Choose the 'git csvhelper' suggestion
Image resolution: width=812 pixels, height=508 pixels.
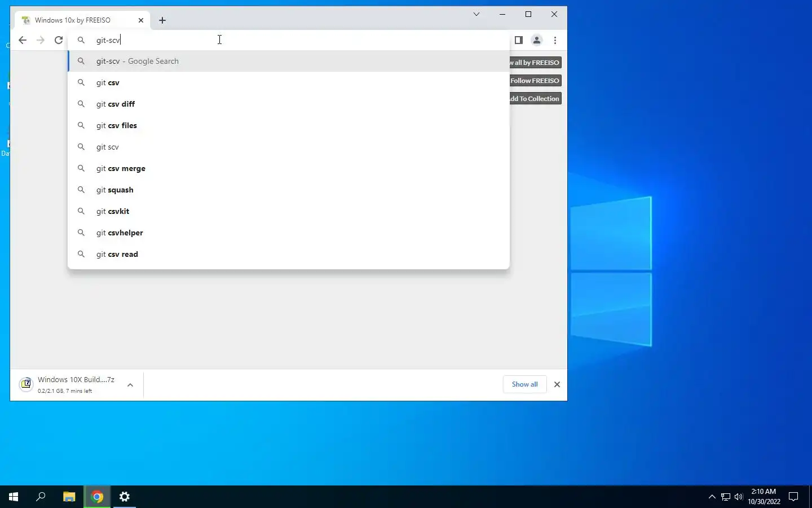pyautogui.click(x=289, y=233)
